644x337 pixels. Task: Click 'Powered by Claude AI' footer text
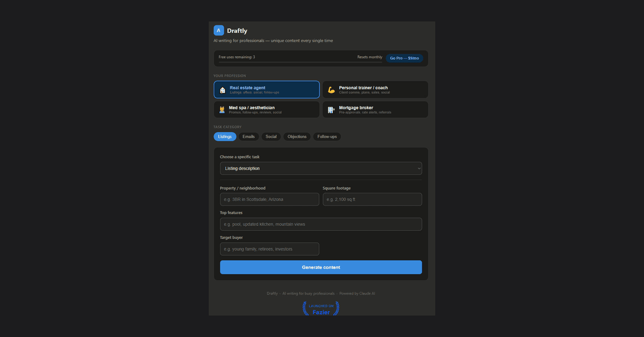(x=357, y=294)
